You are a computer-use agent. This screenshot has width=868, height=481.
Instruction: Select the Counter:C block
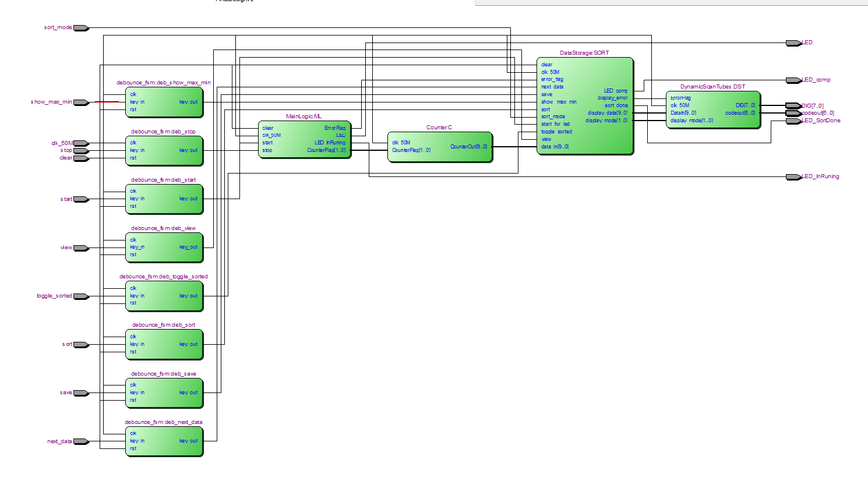tap(440, 146)
